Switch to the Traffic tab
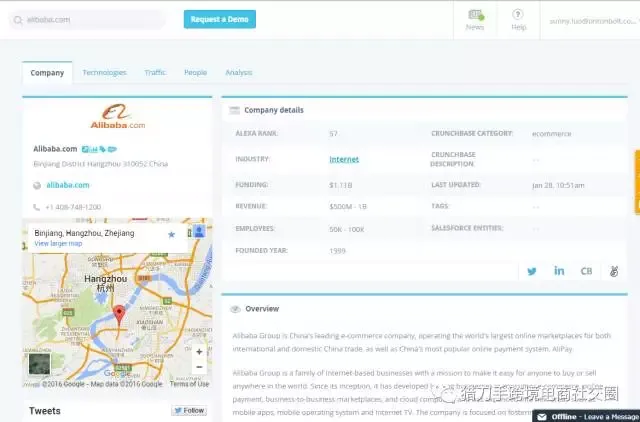This screenshot has height=422, width=640. (155, 72)
